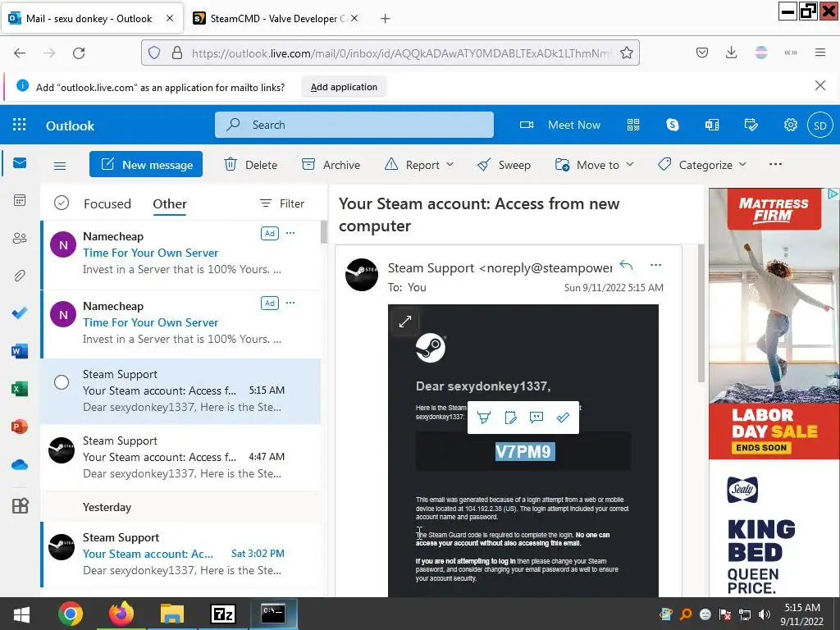The image size is (840, 630).
Task: Click the browser address bar URL
Action: click(400, 53)
